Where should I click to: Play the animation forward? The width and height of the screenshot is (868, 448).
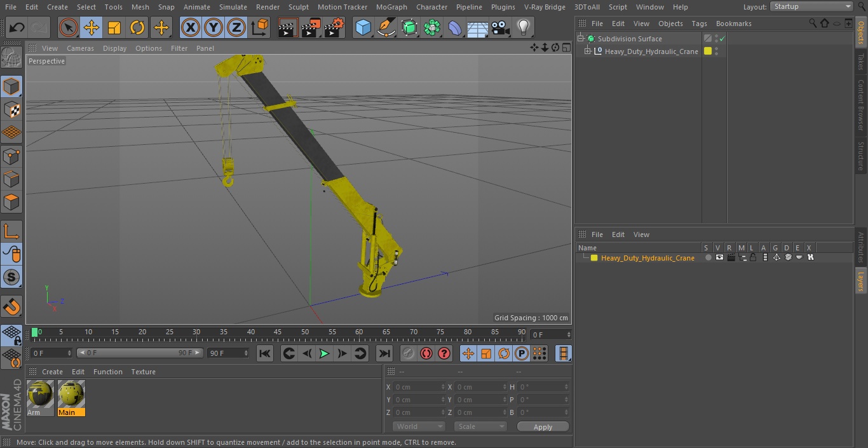pyautogui.click(x=324, y=353)
